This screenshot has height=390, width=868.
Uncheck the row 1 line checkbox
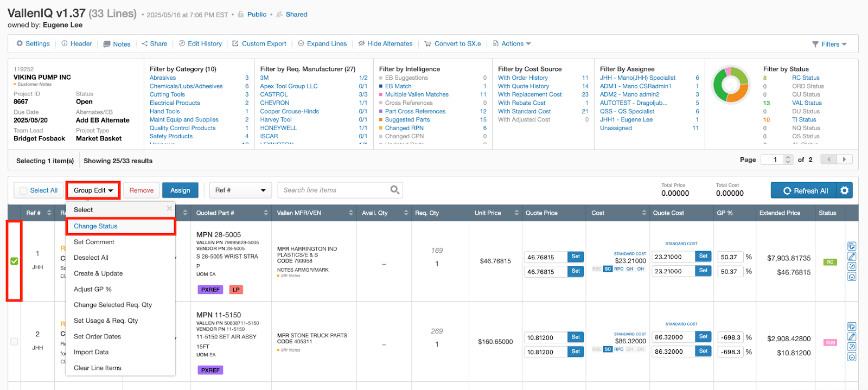point(14,261)
